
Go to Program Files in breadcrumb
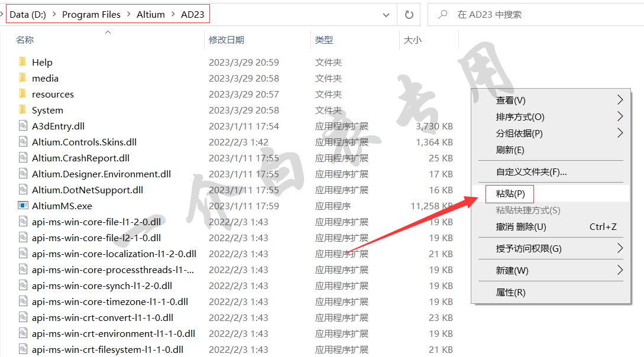coord(91,14)
